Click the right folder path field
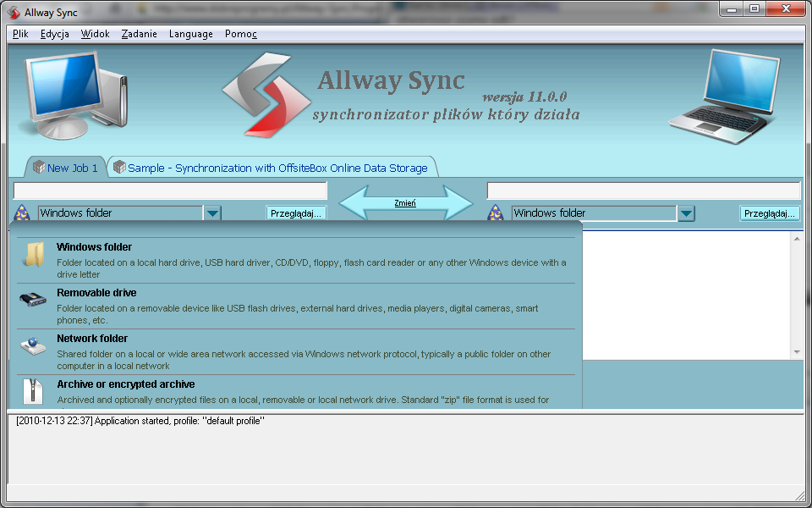The image size is (812, 508). click(644, 190)
